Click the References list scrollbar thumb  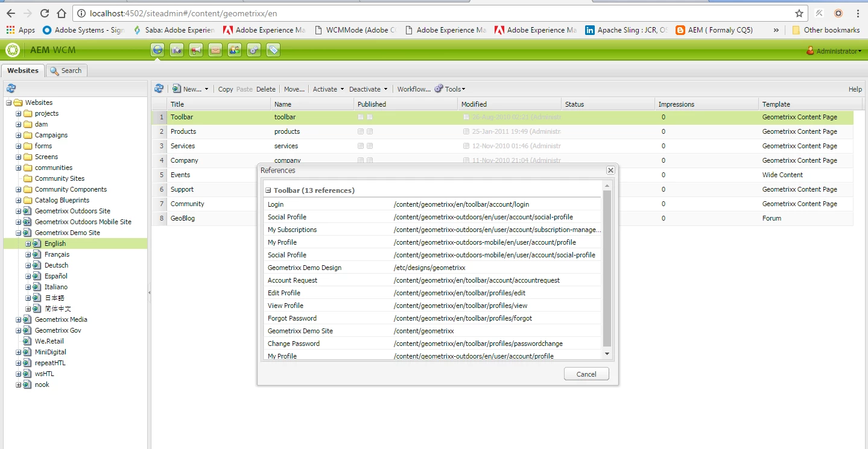[x=607, y=270]
